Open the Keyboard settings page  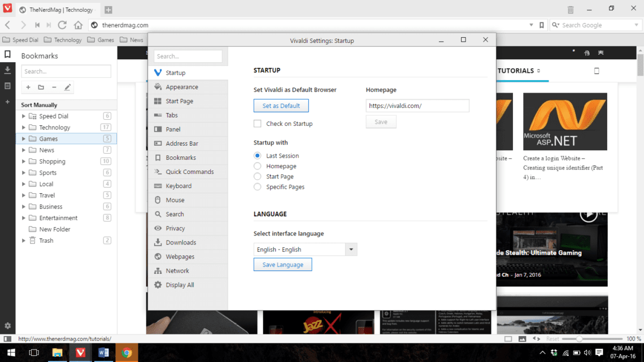coord(180,185)
